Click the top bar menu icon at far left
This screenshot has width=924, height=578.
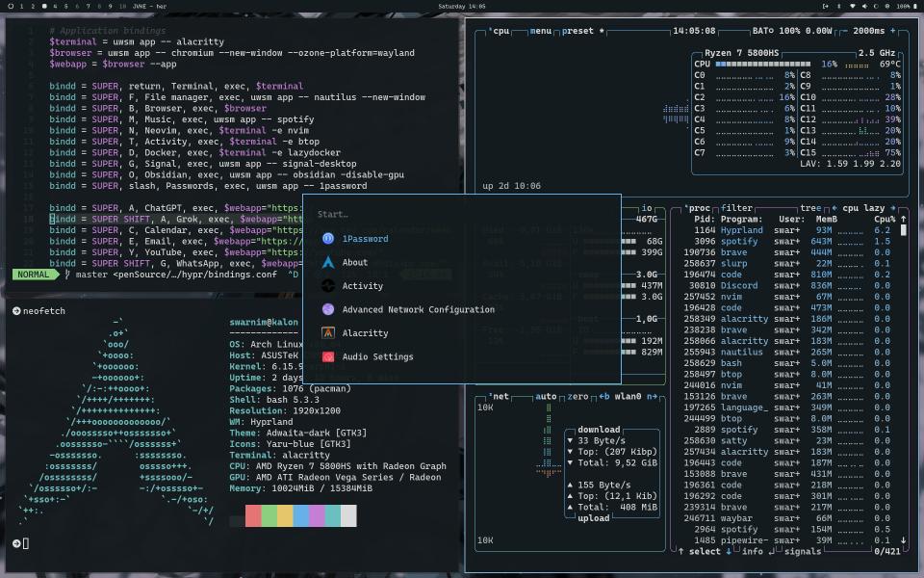click(x=11, y=6)
